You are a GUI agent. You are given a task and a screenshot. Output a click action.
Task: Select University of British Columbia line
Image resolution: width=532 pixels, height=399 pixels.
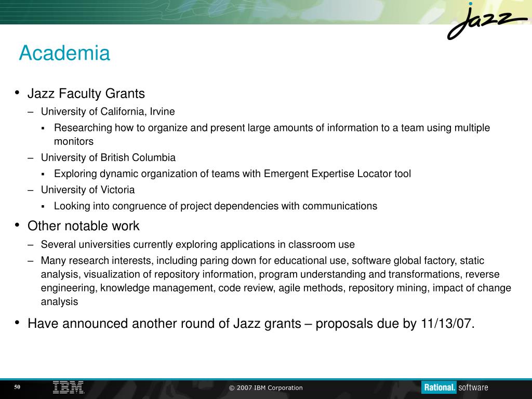(x=108, y=158)
